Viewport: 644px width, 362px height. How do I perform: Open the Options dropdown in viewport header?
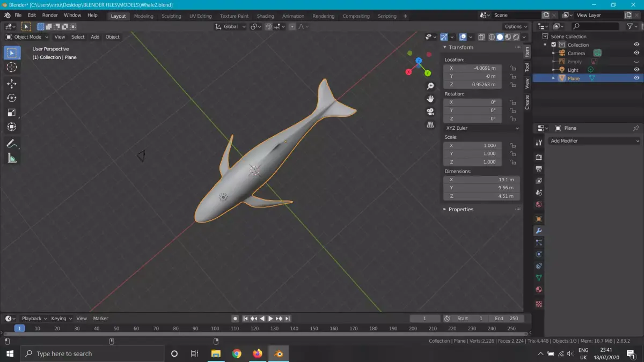pyautogui.click(x=516, y=26)
